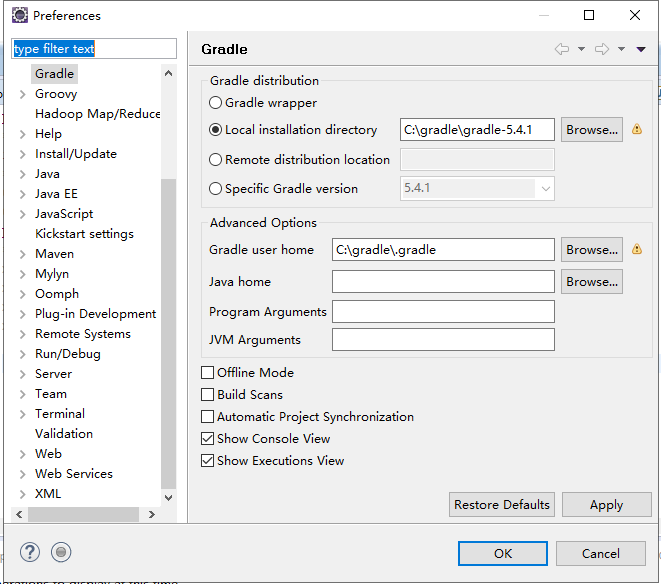Open the Gradle version 5.4.1 combo box

(477, 188)
